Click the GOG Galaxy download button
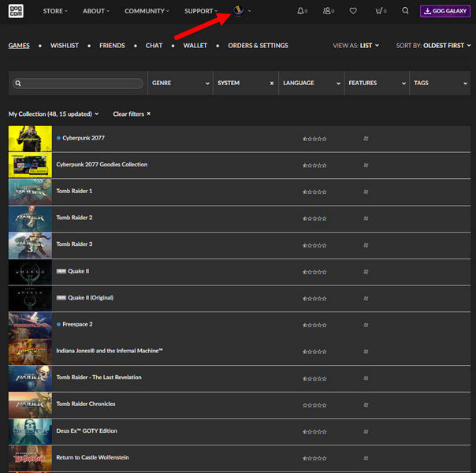The width and height of the screenshot is (476, 473). pos(445,11)
